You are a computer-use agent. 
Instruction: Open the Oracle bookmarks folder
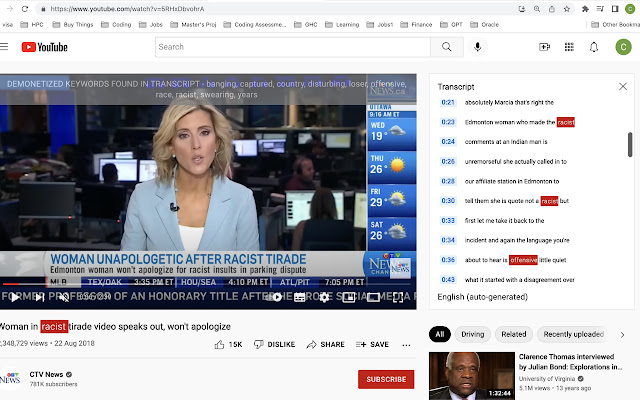[484, 24]
